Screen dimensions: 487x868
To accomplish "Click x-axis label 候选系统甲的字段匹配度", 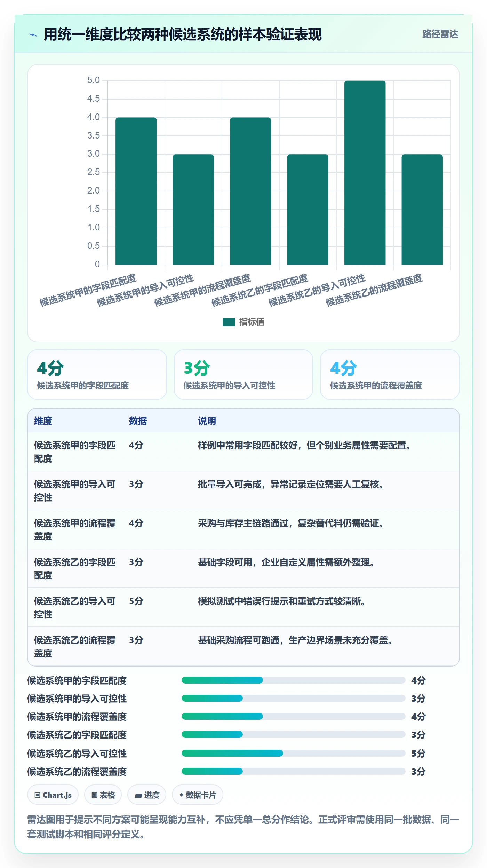I will point(88,290).
